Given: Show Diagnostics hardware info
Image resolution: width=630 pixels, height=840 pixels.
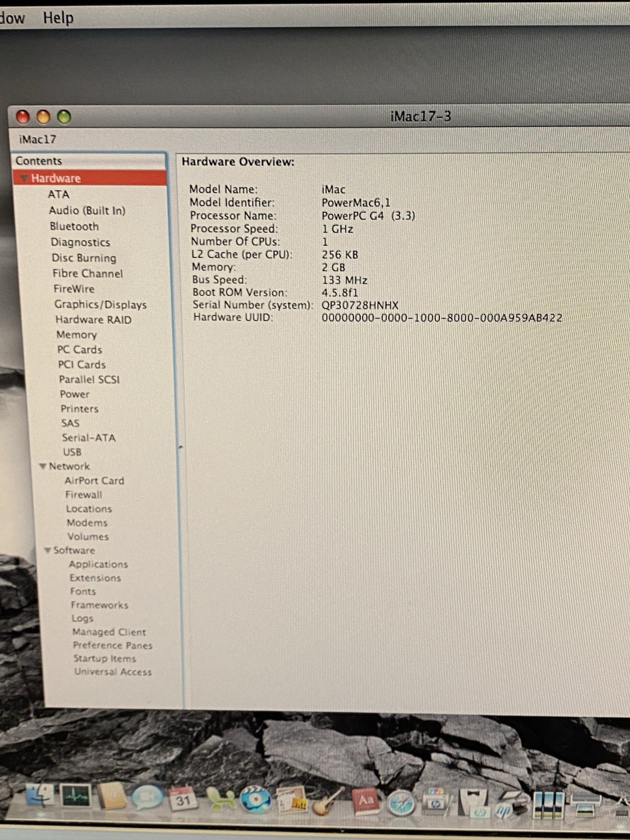Looking at the screenshot, I should point(80,242).
